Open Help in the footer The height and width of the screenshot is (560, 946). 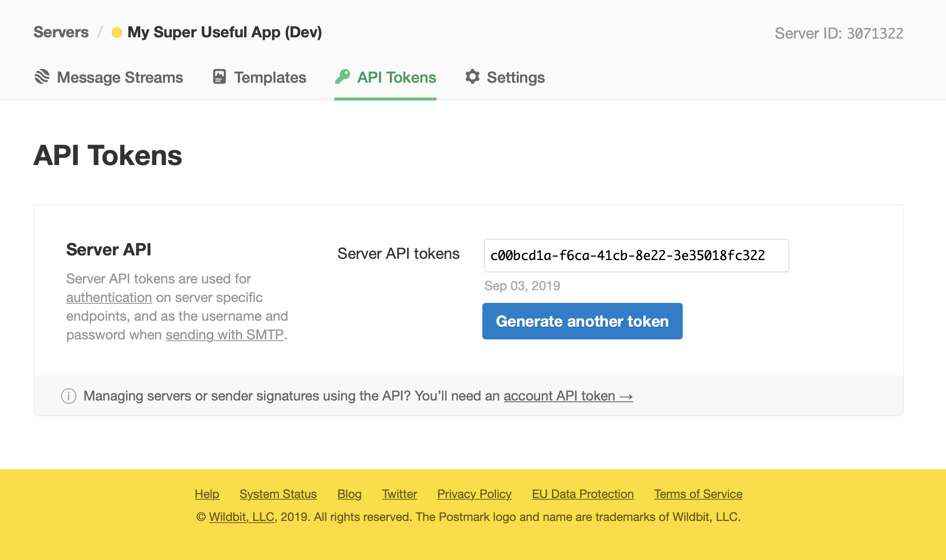point(207,494)
